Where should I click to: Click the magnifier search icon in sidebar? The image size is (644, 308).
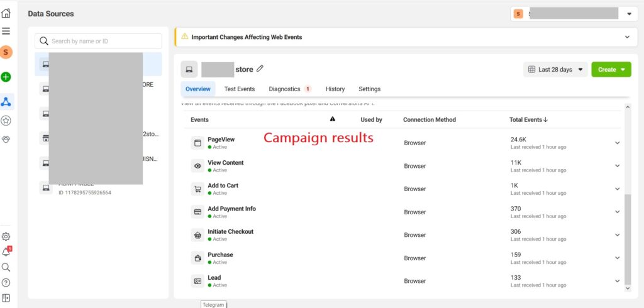(x=6, y=267)
